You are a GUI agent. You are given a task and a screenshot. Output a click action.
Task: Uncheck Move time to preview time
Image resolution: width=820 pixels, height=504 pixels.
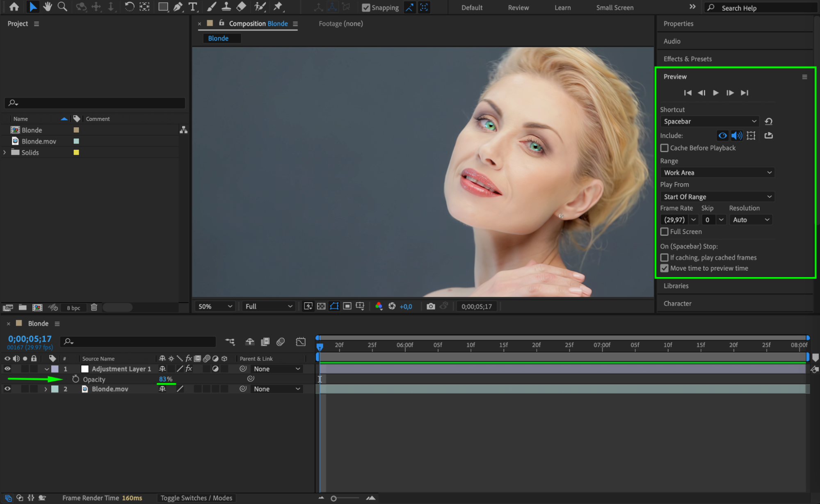[665, 268]
